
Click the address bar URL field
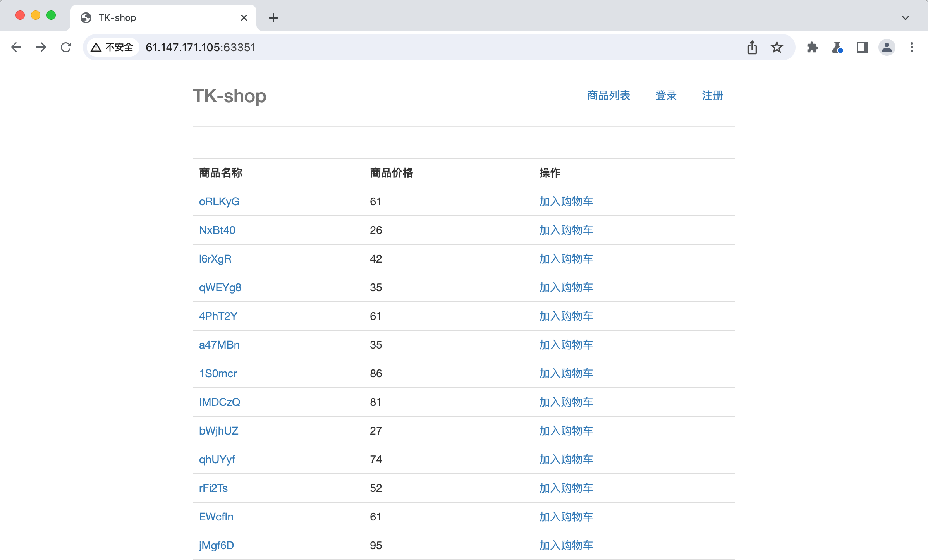(x=201, y=47)
